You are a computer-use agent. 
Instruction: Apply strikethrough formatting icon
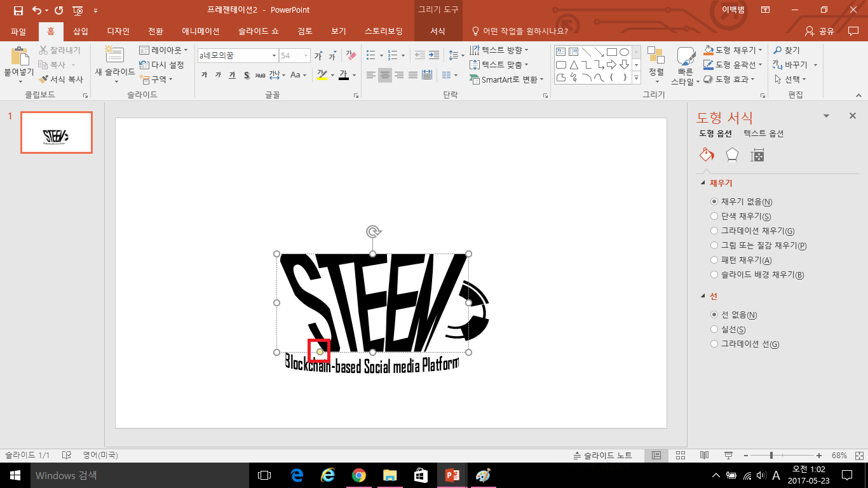[260, 75]
